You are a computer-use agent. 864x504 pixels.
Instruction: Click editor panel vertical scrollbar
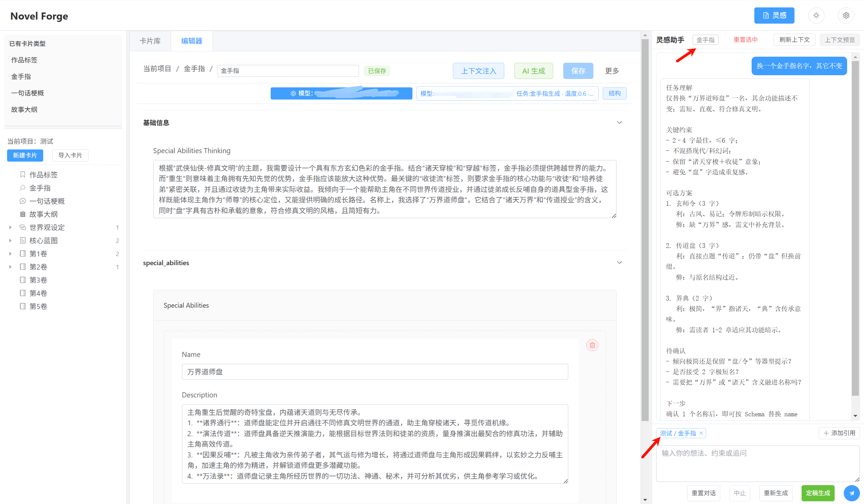(x=645, y=229)
